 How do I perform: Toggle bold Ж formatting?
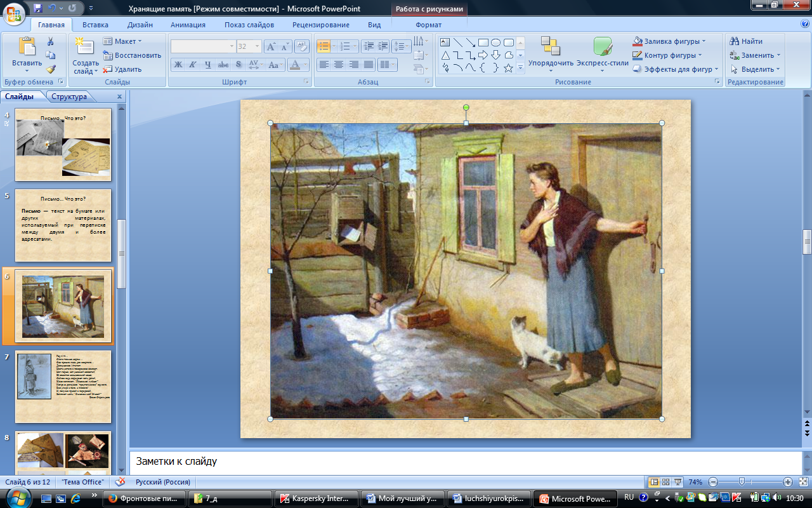tap(178, 65)
